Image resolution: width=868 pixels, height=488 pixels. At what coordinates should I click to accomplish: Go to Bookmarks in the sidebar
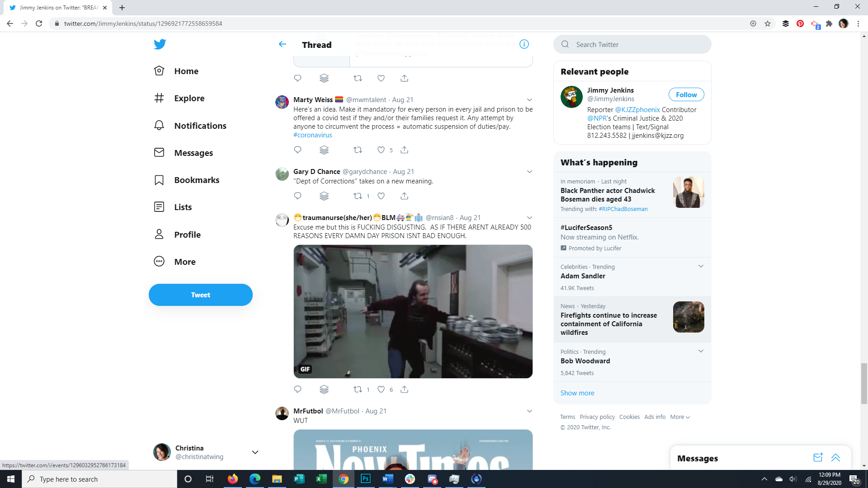tap(196, 180)
